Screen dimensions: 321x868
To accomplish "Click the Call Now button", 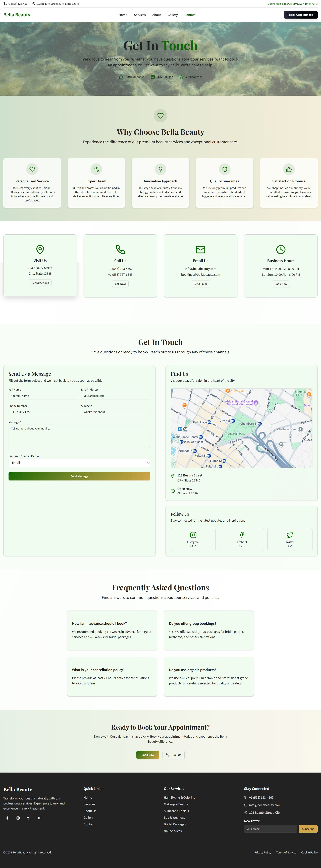I will pos(120,284).
